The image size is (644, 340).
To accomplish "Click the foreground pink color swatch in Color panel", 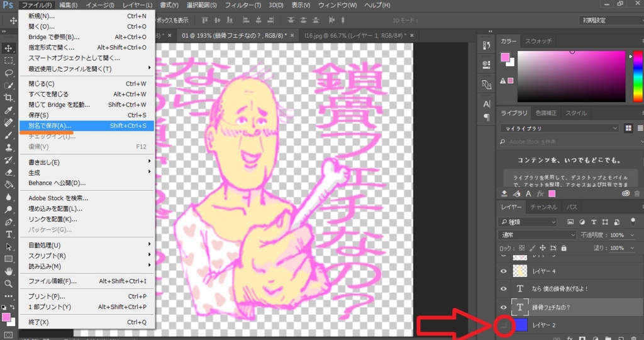I will click(x=505, y=57).
